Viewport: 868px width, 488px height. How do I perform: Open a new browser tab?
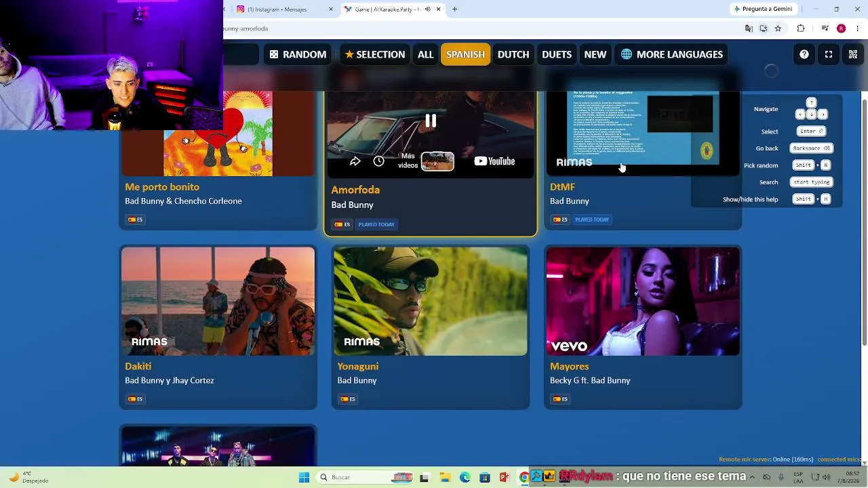454,9
